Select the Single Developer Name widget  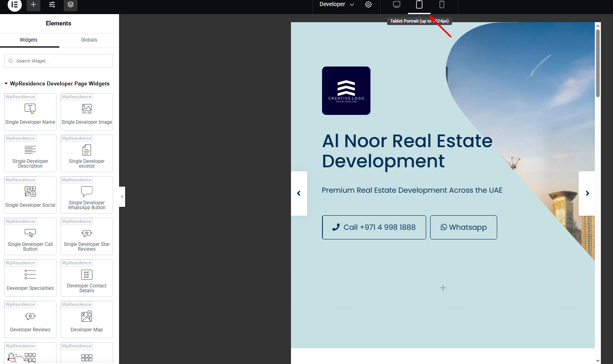tap(30, 112)
